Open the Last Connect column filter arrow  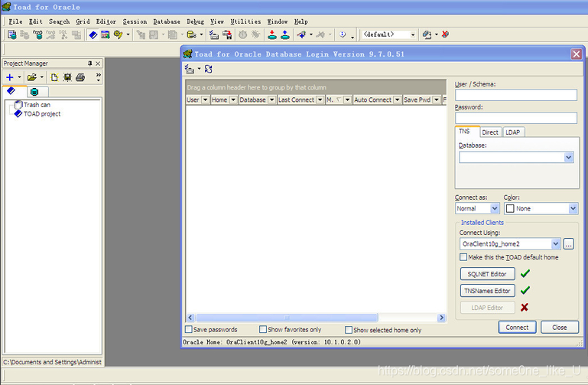pyautogui.click(x=320, y=100)
